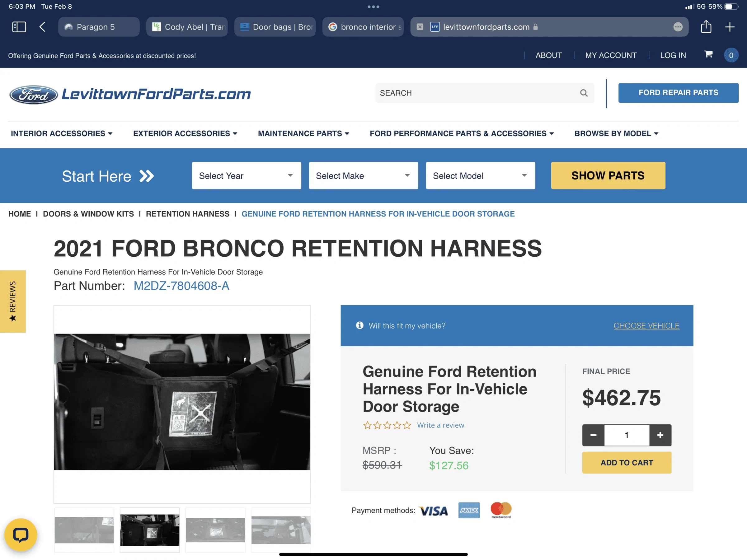Close the levittownfordparts.com tab
Image resolution: width=747 pixels, height=560 pixels.
pos(420,27)
